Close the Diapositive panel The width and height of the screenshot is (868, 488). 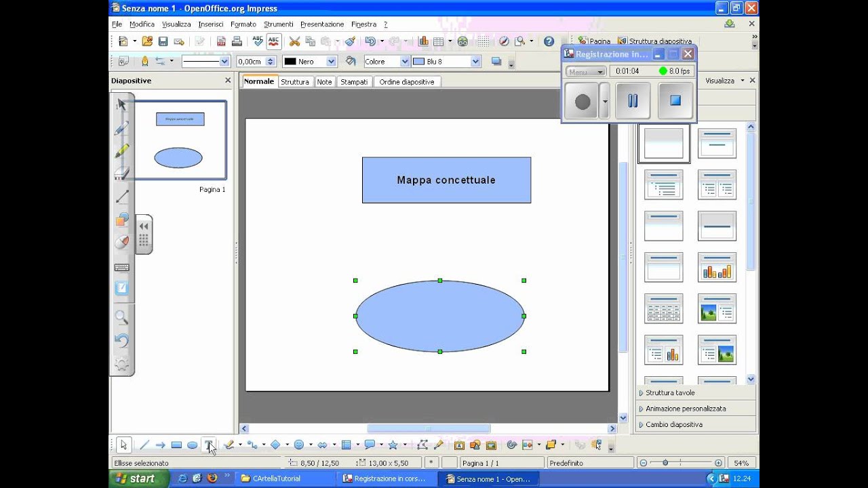coord(228,80)
